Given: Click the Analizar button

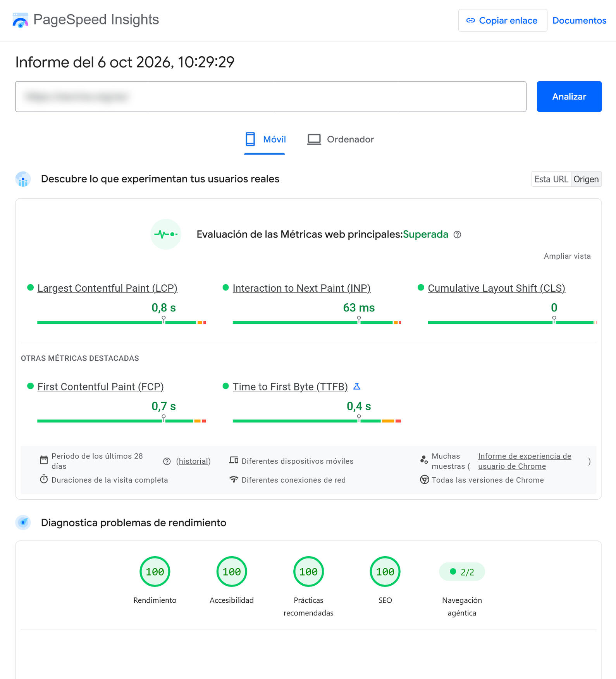Looking at the screenshot, I should click(569, 96).
